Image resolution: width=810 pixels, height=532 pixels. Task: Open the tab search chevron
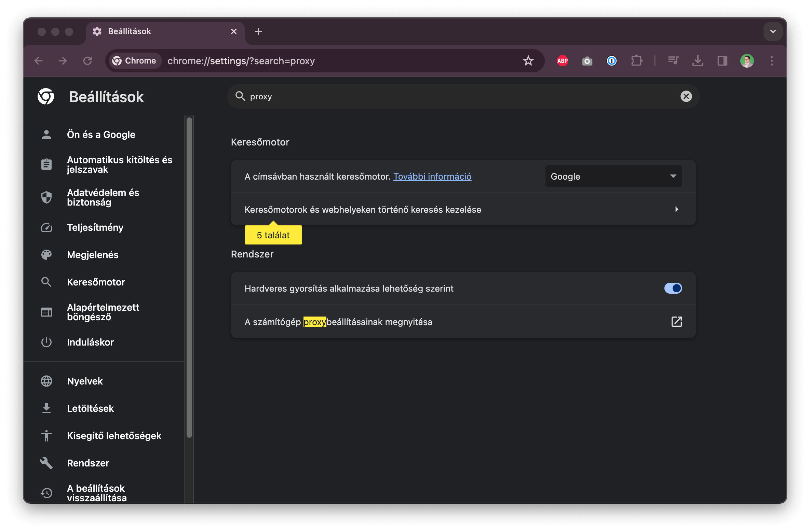773,31
